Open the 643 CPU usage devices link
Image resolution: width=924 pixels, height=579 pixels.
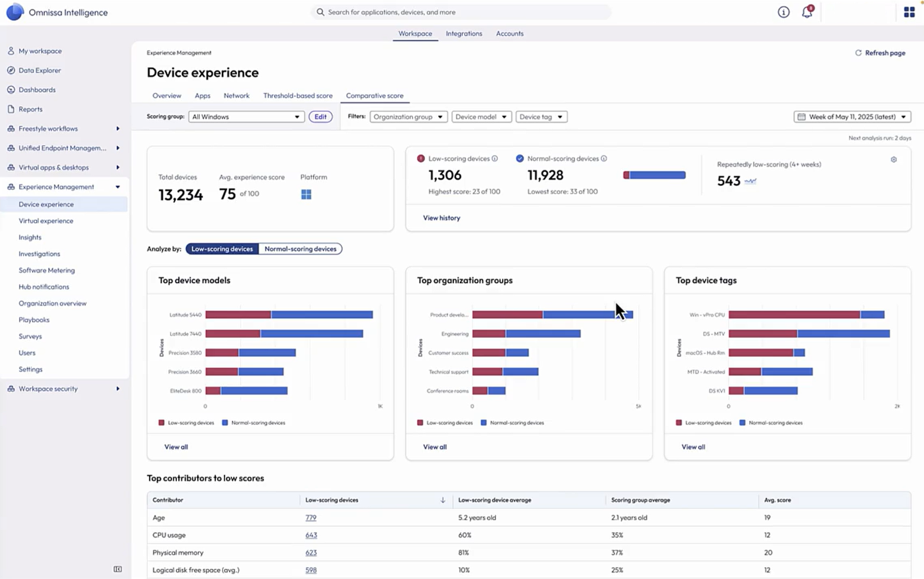tap(311, 535)
